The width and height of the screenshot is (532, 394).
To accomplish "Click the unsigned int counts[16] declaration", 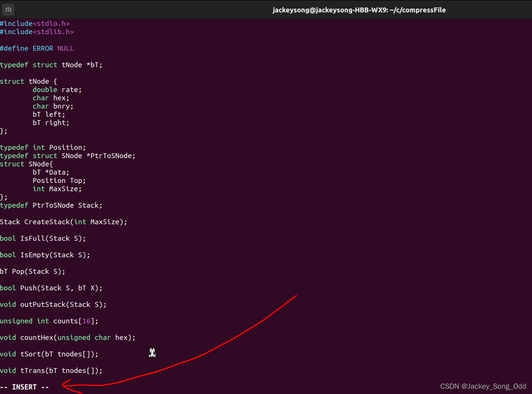I will tap(49, 321).
